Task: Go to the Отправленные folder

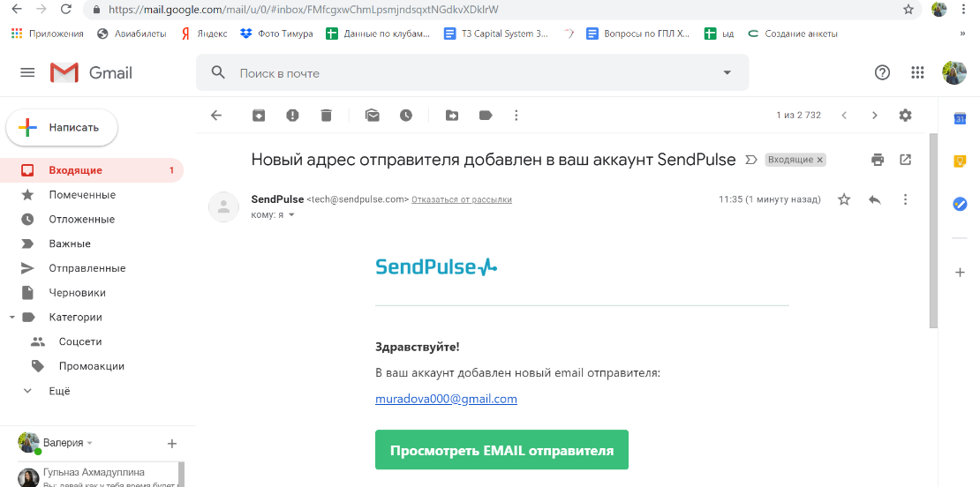Action: (87, 268)
